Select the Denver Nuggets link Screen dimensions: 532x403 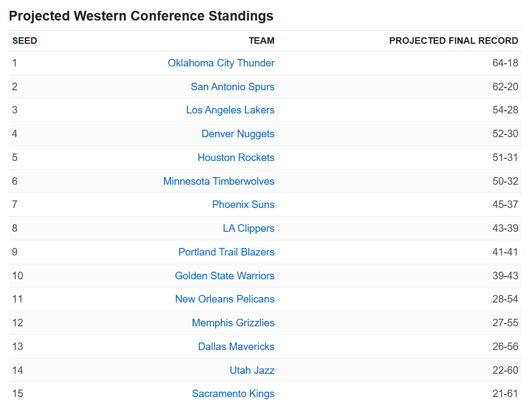237,134
